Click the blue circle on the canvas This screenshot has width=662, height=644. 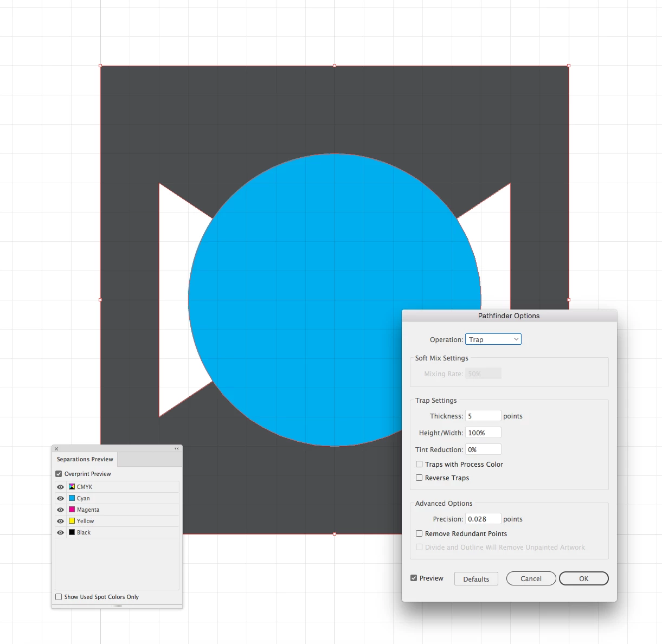(x=335, y=300)
